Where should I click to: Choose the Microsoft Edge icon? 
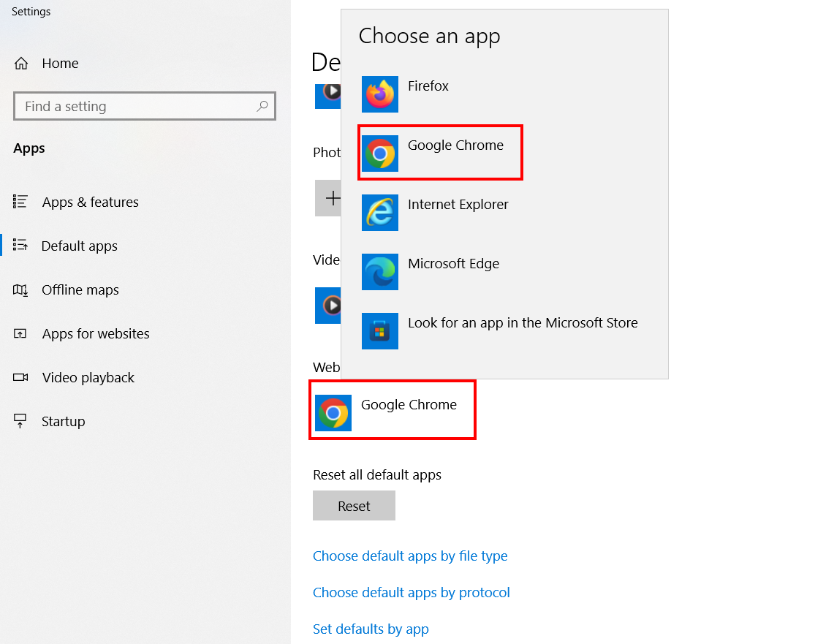pyautogui.click(x=380, y=272)
